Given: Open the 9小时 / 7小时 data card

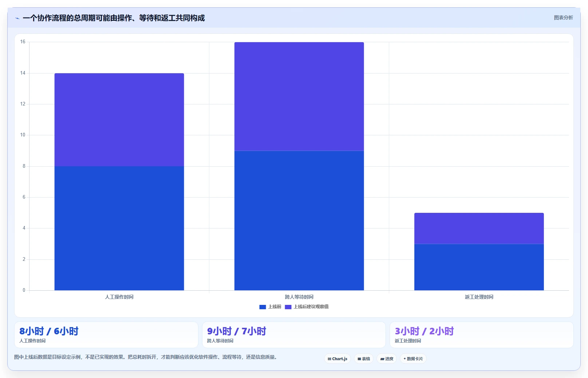Looking at the screenshot, I should pyautogui.click(x=294, y=335).
